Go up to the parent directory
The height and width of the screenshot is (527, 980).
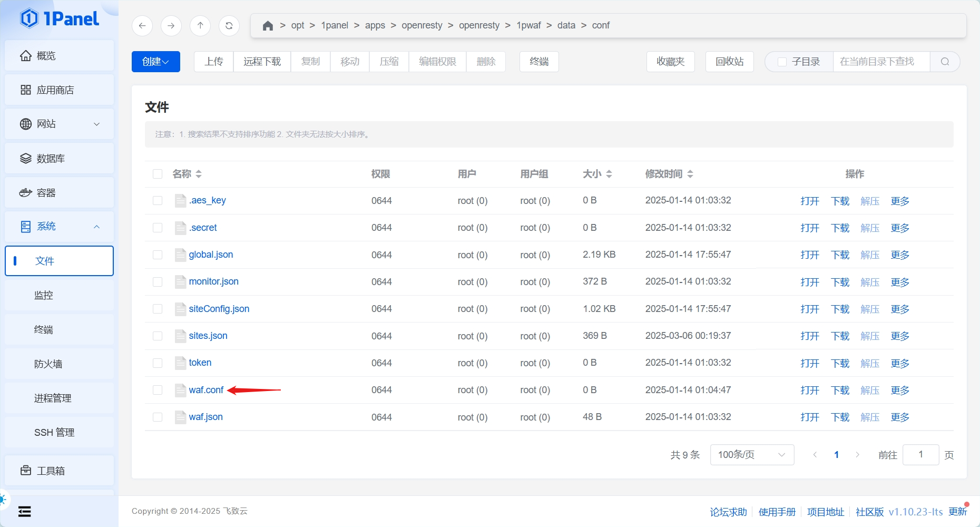click(200, 25)
